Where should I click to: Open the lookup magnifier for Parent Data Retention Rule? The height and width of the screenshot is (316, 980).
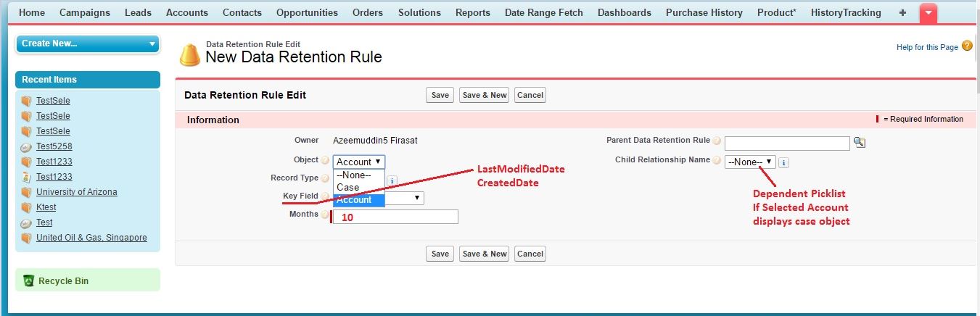860,142
